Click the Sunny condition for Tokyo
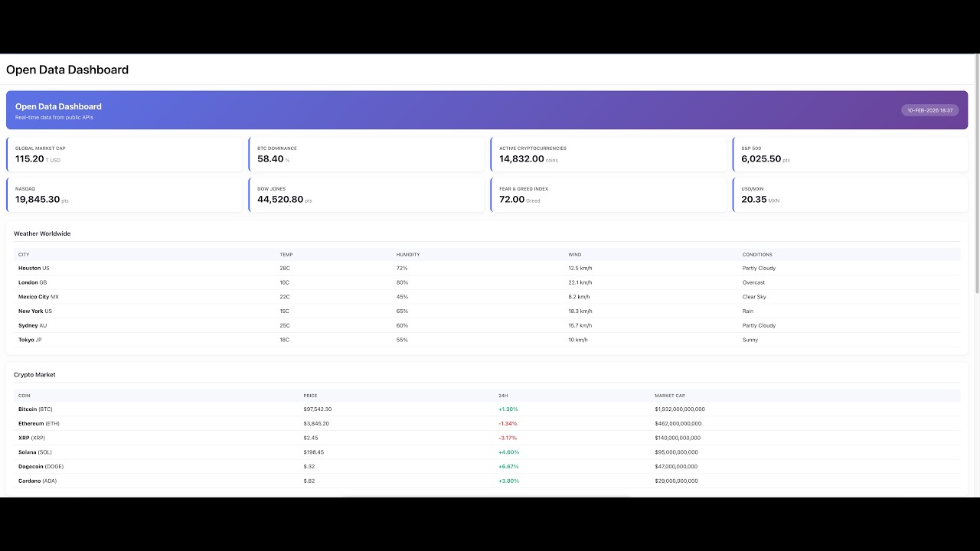This screenshot has height=551, width=980. (x=750, y=340)
